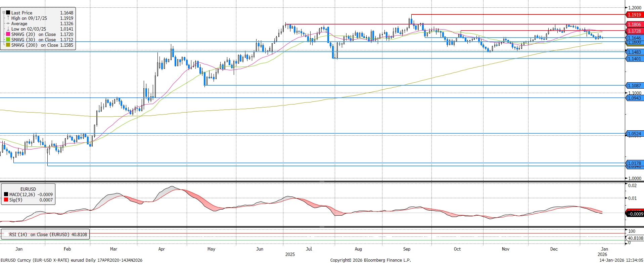Select the blue 1.0943 price level tag
Image resolution: width=644 pixels, height=263 pixels.
(x=634, y=98)
